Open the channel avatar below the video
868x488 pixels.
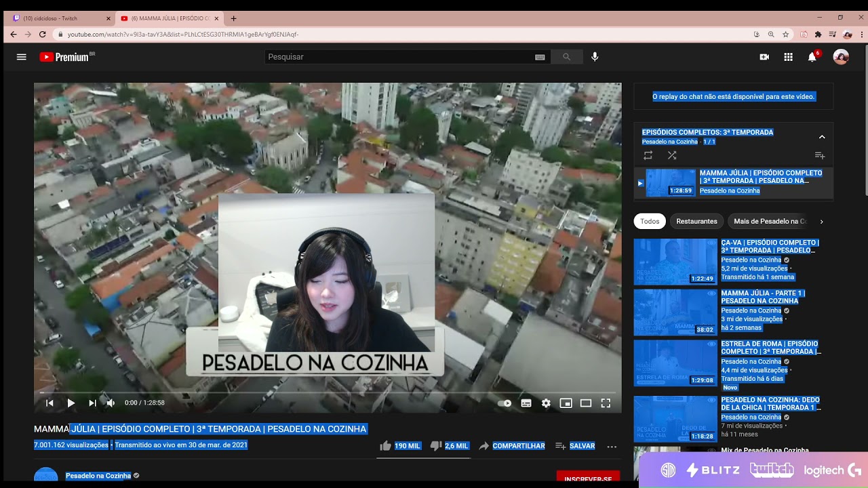point(46,475)
